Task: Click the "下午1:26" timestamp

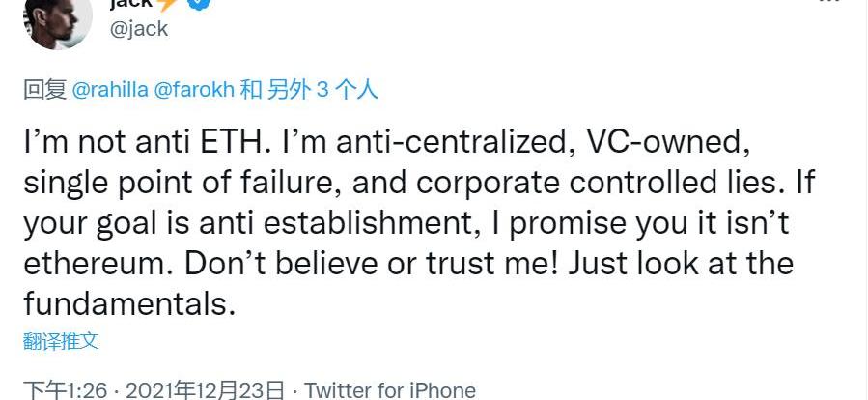Action: click(x=64, y=390)
